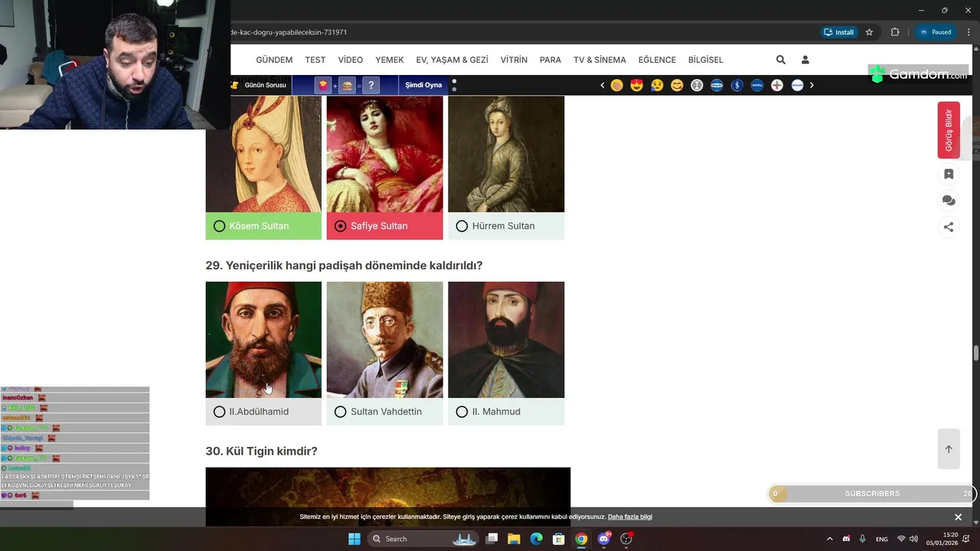Open the Günün Sorusu banner
The width and height of the screenshot is (980, 551).
point(260,85)
